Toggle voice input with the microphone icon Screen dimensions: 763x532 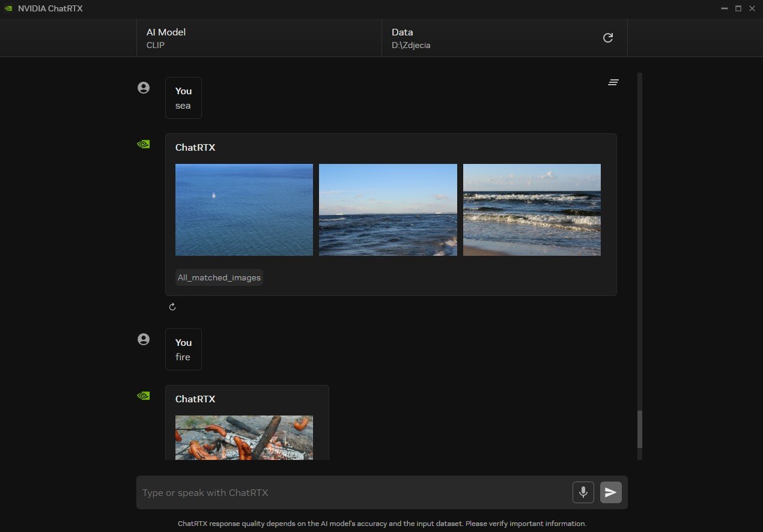(x=582, y=492)
